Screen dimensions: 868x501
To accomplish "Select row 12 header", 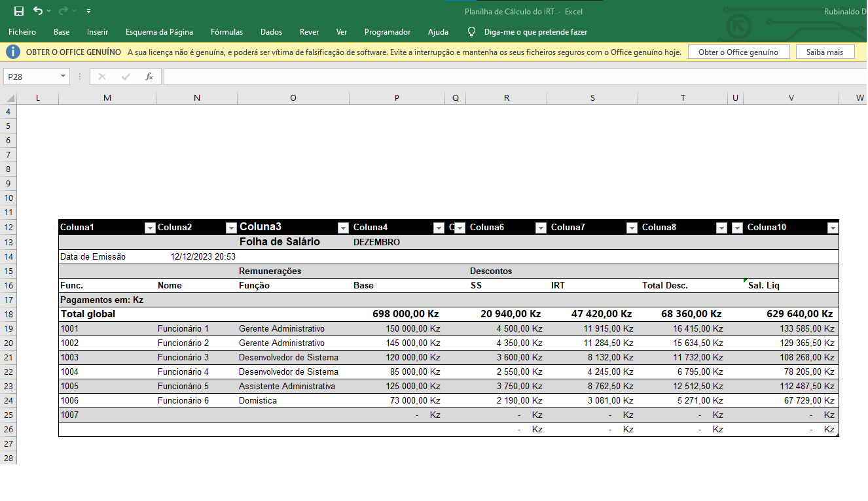I will 9,227.
